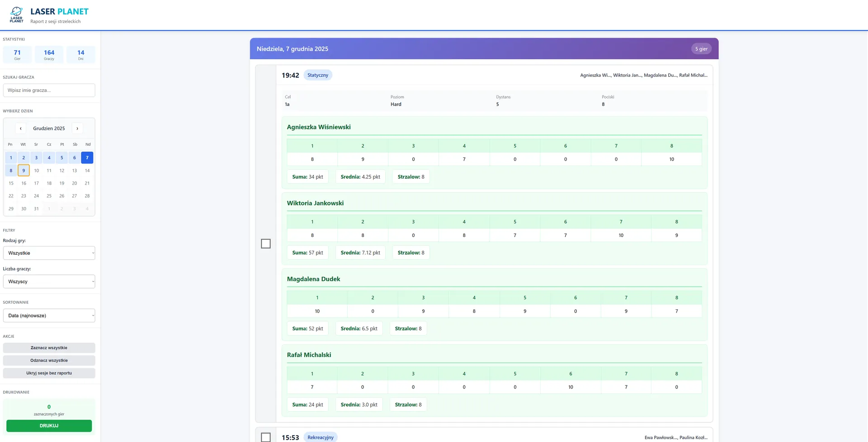Click the Rekreacyjny game type tag

321,437
